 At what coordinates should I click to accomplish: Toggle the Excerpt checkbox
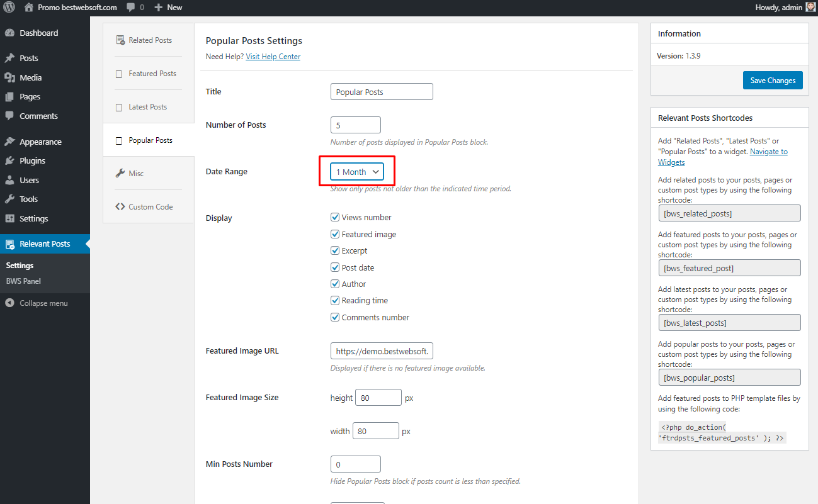click(x=335, y=250)
